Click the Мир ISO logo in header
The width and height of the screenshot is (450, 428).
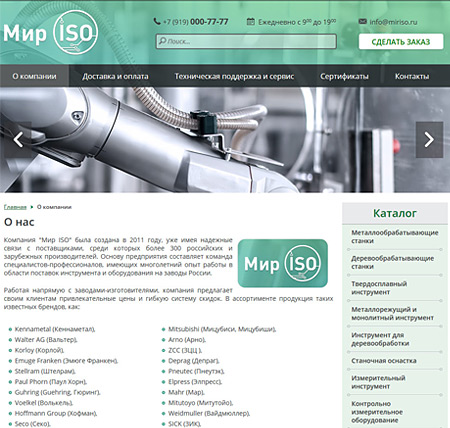tap(51, 32)
